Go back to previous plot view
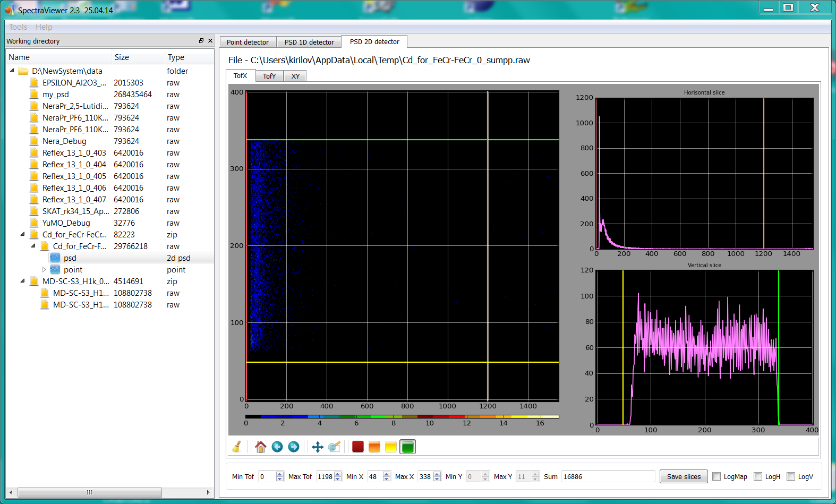The image size is (836, 504). (277, 447)
